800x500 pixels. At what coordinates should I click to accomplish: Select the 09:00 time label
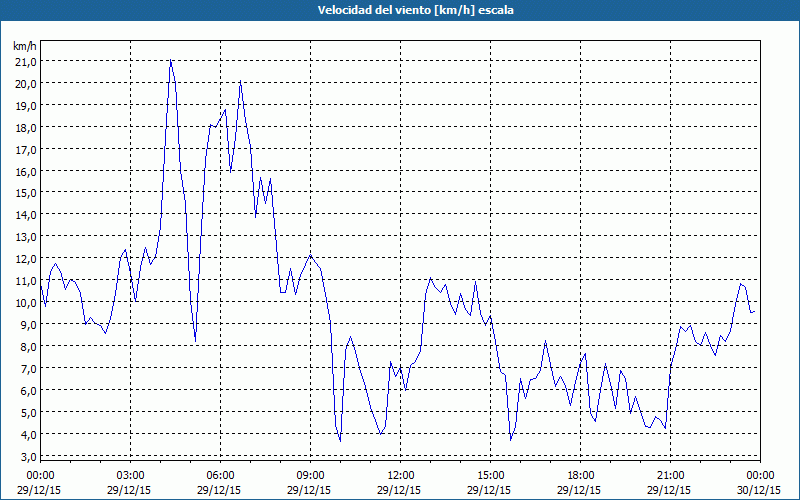[x=310, y=476]
